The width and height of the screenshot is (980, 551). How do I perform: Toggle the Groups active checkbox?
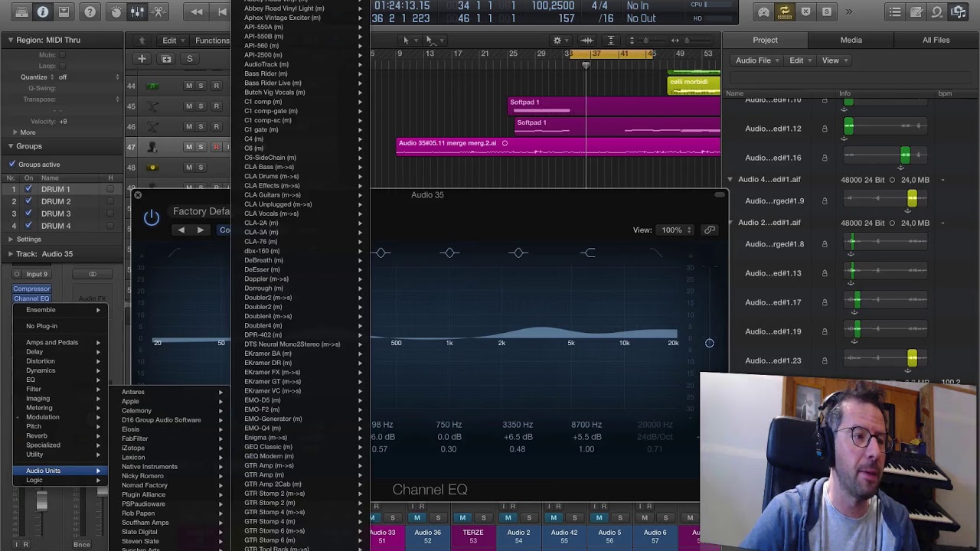12,165
